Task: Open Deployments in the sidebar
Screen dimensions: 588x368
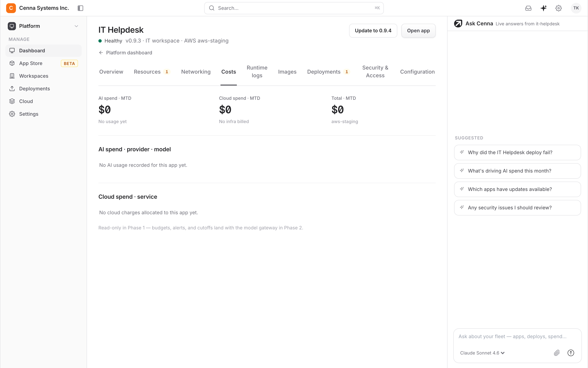Action: pyautogui.click(x=43, y=89)
